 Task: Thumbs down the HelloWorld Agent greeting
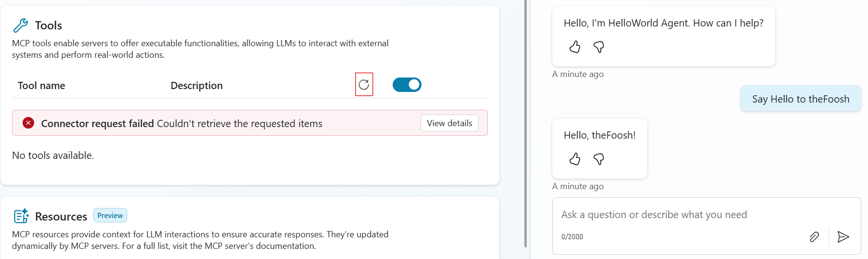click(599, 47)
